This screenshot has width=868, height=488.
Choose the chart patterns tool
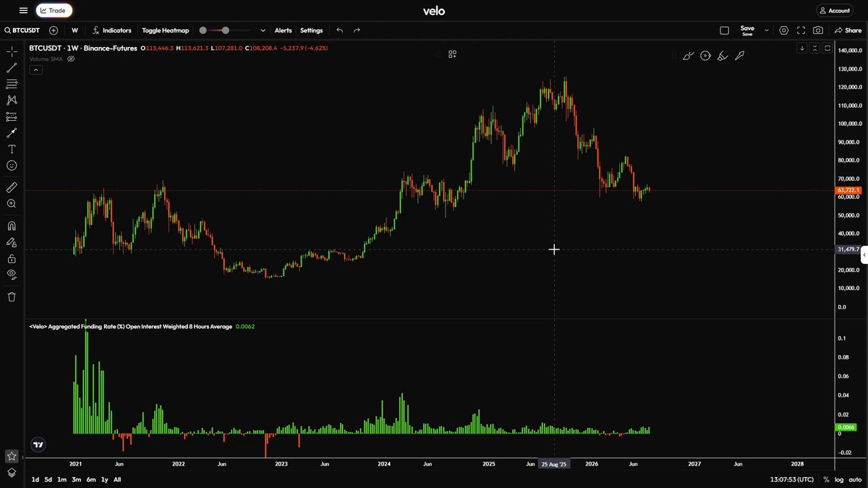point(12,100)
